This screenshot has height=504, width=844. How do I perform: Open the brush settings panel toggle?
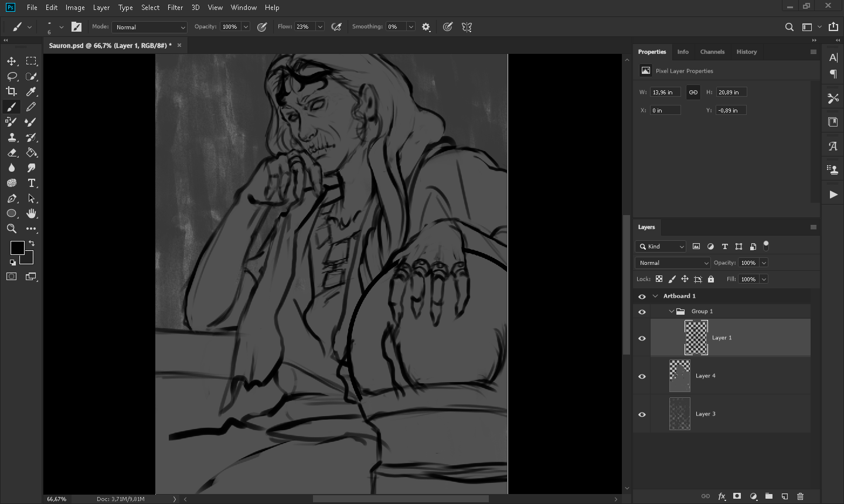(76, 27)
